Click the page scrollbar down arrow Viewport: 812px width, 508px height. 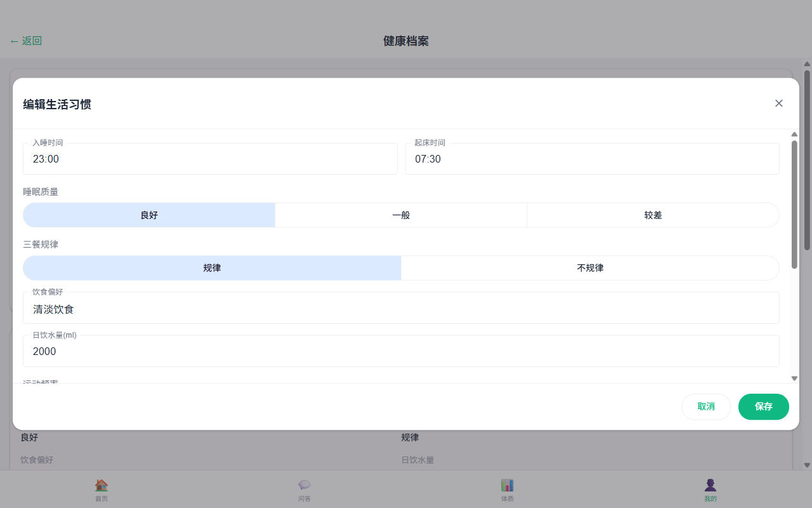pyautogui.click(x=807, y=465)
